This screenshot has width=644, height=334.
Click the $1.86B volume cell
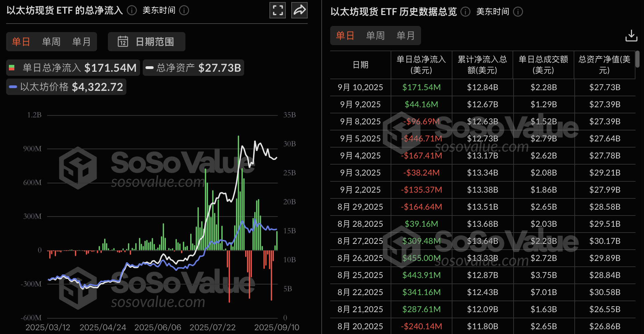click(544, 190)
